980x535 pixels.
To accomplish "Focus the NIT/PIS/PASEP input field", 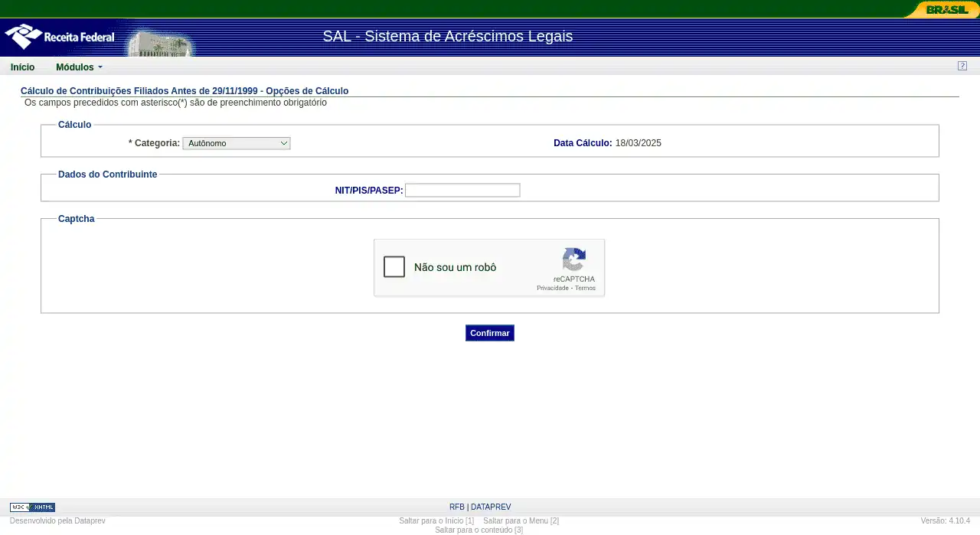I will 462,191.
